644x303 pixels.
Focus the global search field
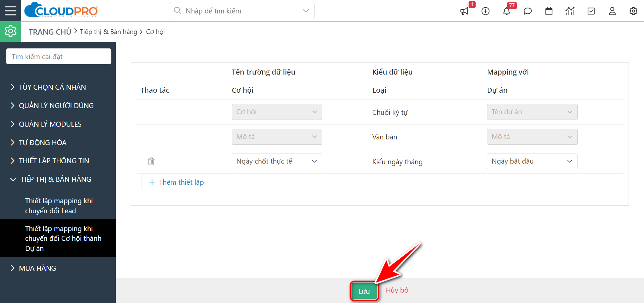point(241,11)
